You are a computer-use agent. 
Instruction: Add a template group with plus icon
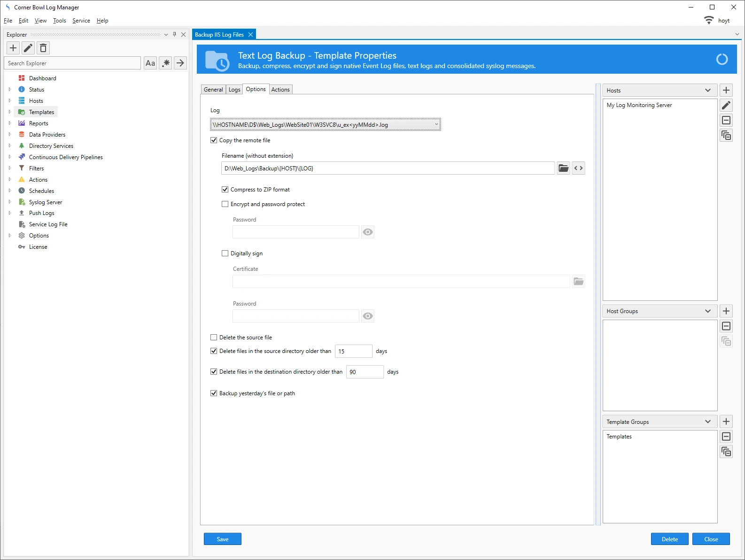pos(726,422)
